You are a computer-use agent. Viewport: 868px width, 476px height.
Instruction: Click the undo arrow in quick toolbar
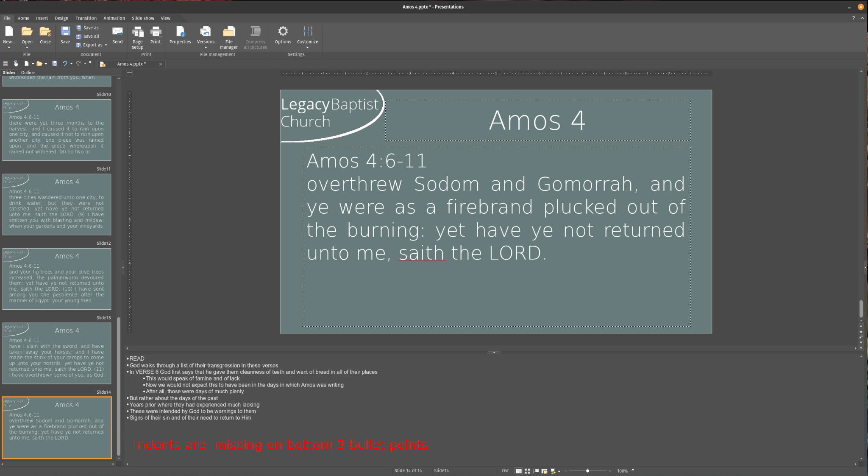click(64, 64)
